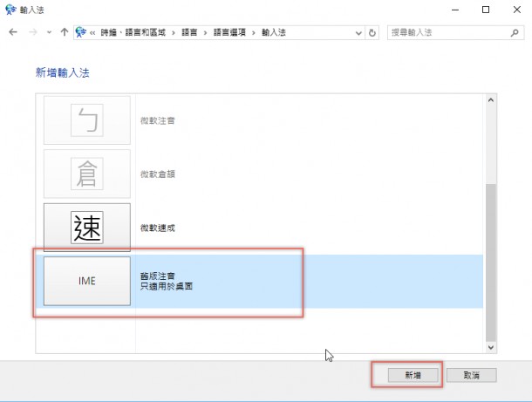Click the list scrollbar up arrow
Image resolution: width=532 pixels, height=402 pixels.
click(x=491, y=100)
